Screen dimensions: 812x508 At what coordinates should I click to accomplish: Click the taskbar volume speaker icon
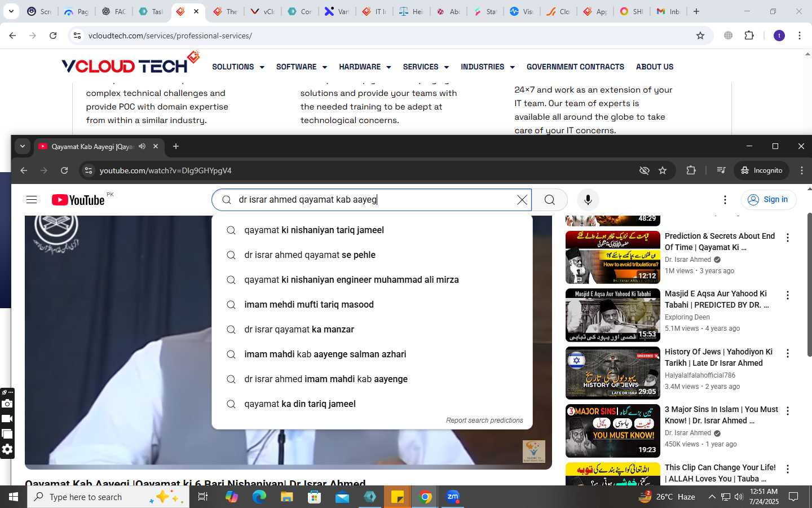click(x=739, y=497)
